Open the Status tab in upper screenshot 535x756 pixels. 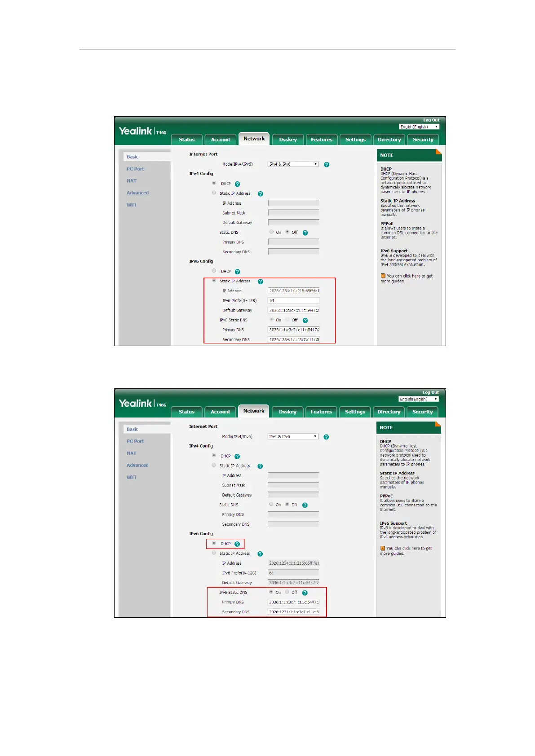click(x=187, y=140)
